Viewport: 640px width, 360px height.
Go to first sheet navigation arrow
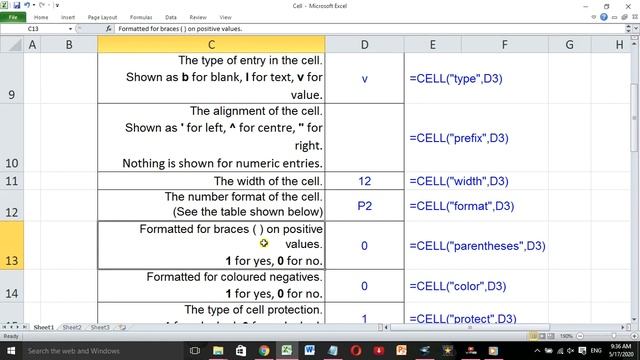click(x=5, y=327)
